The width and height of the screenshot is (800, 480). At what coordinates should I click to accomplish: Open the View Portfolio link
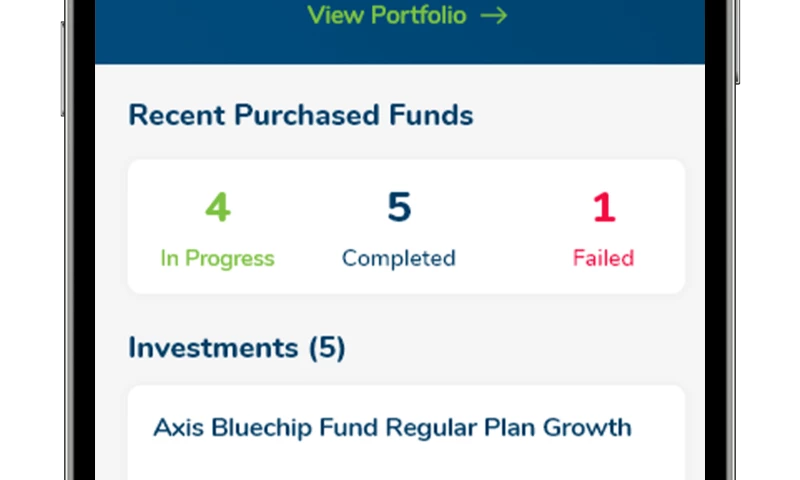(x=407, y=15)
